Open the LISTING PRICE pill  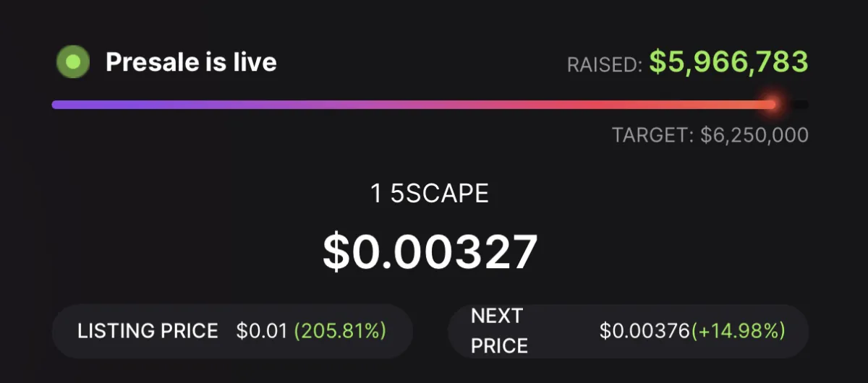232,331
